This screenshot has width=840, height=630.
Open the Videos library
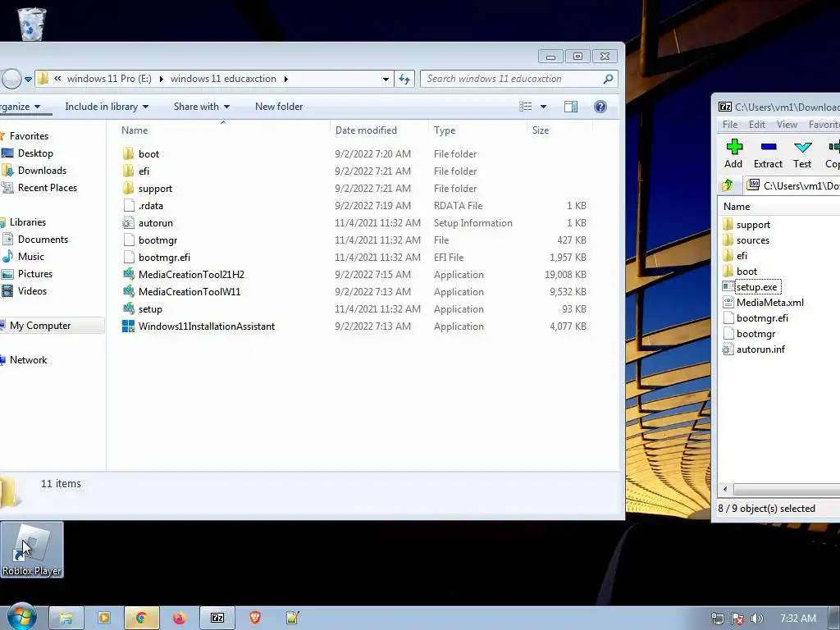tap(32, 291)
